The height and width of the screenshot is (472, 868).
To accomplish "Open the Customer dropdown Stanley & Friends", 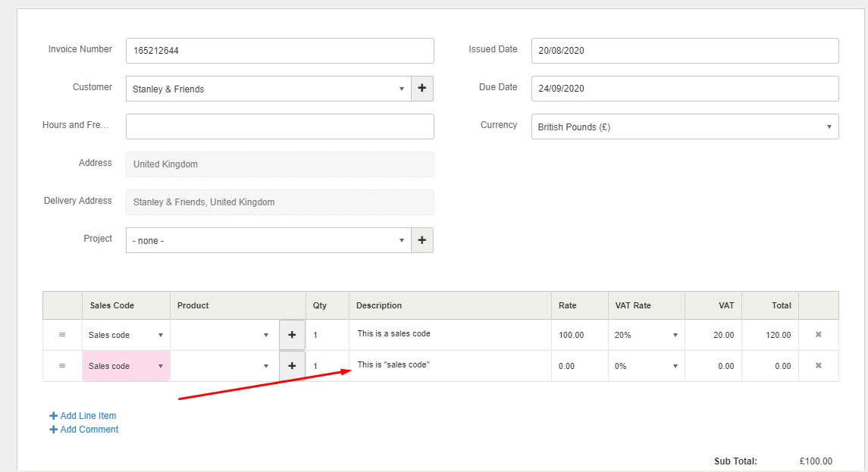I will click(x=268, y=89).
